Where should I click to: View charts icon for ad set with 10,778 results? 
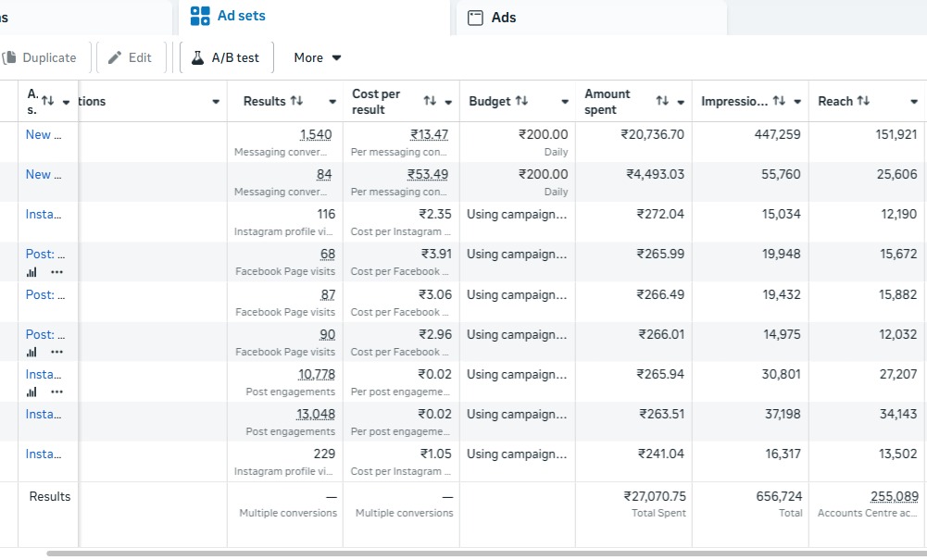[x=31, y=392]
